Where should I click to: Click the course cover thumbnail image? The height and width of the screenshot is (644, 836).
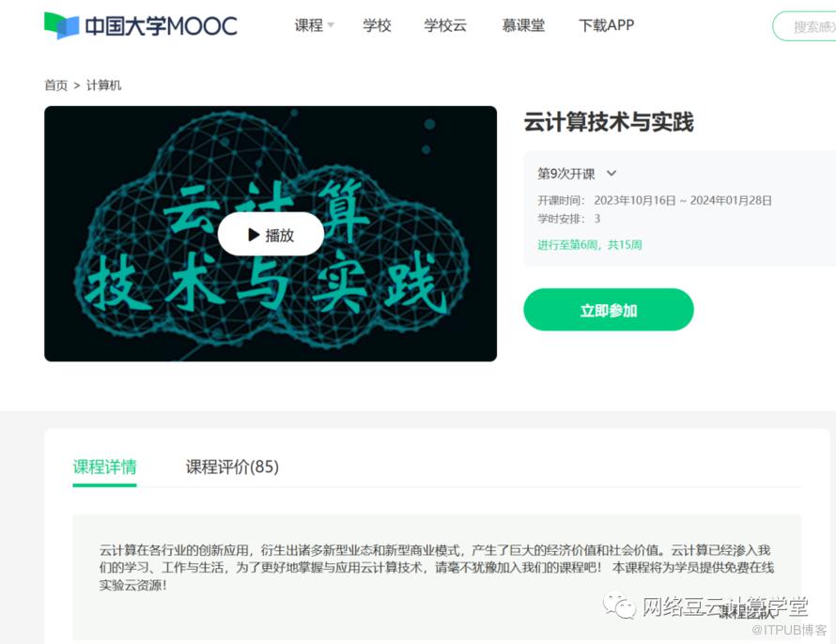[x=271, y=234]
